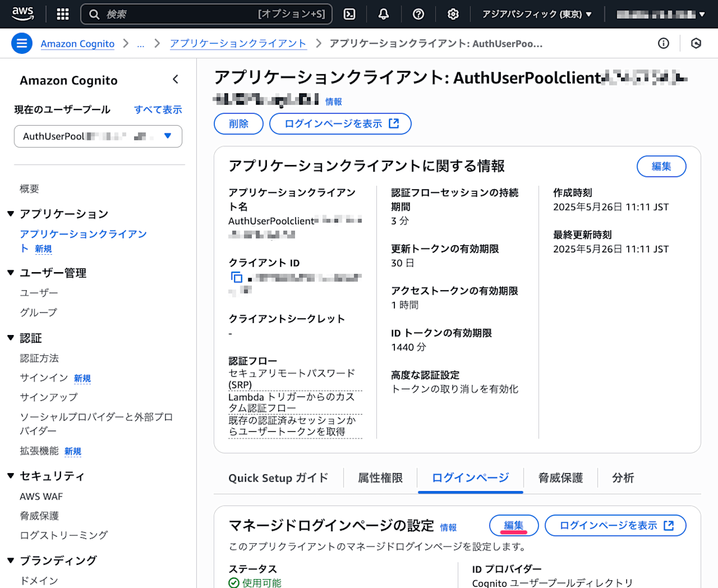Switch to the 脅威保護 tab
This screenshot has height=588, width=718.
[x=560, y=478]
